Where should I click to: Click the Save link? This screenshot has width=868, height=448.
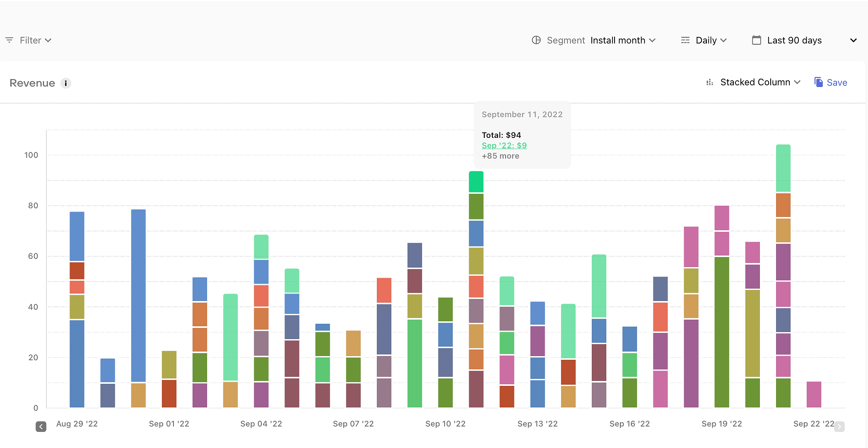coord(837,83)
